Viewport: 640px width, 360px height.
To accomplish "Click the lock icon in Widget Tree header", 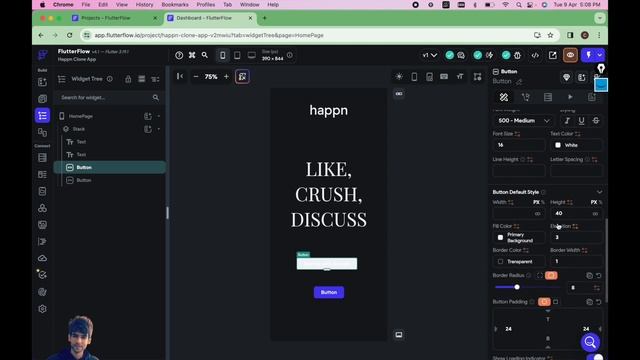I will coord(128,79).
